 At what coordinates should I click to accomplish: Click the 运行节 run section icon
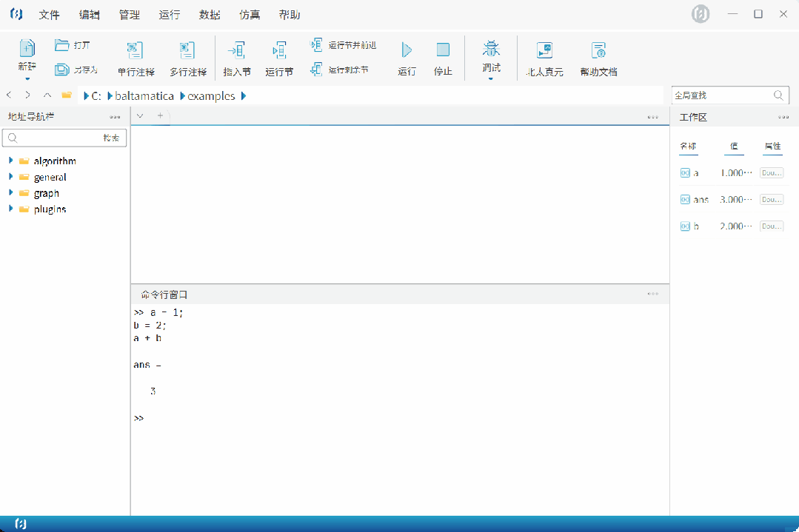pos(279,50)
